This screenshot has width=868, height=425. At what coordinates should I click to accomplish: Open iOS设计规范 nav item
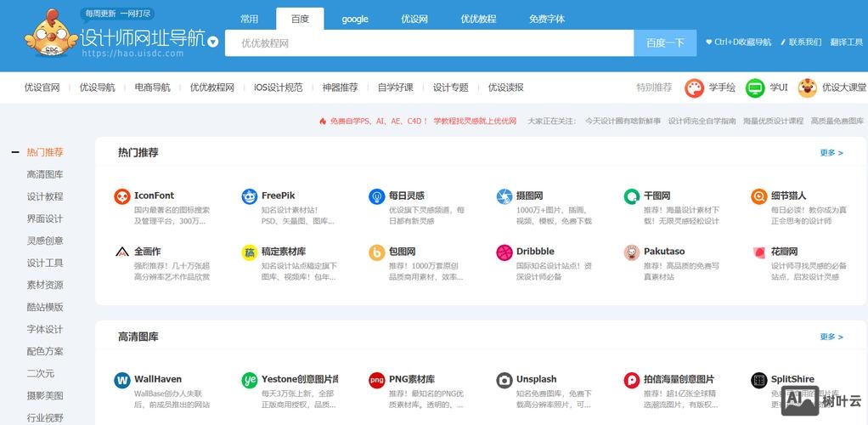[x=279, y=88]
